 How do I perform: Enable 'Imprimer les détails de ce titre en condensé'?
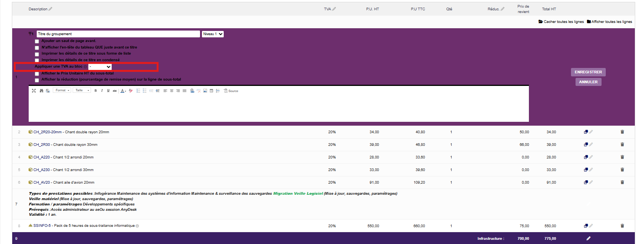coord(37,60)
